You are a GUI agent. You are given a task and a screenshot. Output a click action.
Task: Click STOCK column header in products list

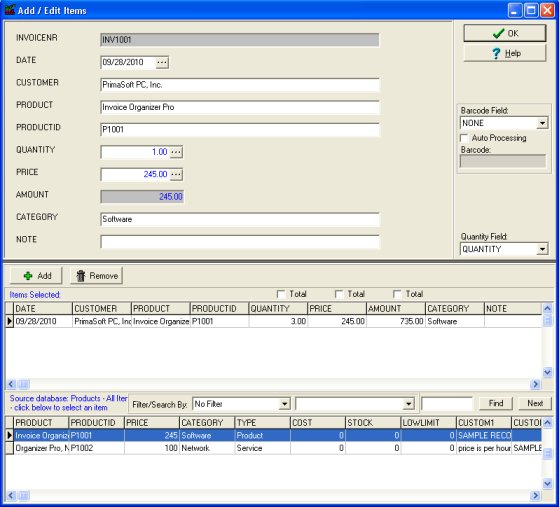(373, 422)
